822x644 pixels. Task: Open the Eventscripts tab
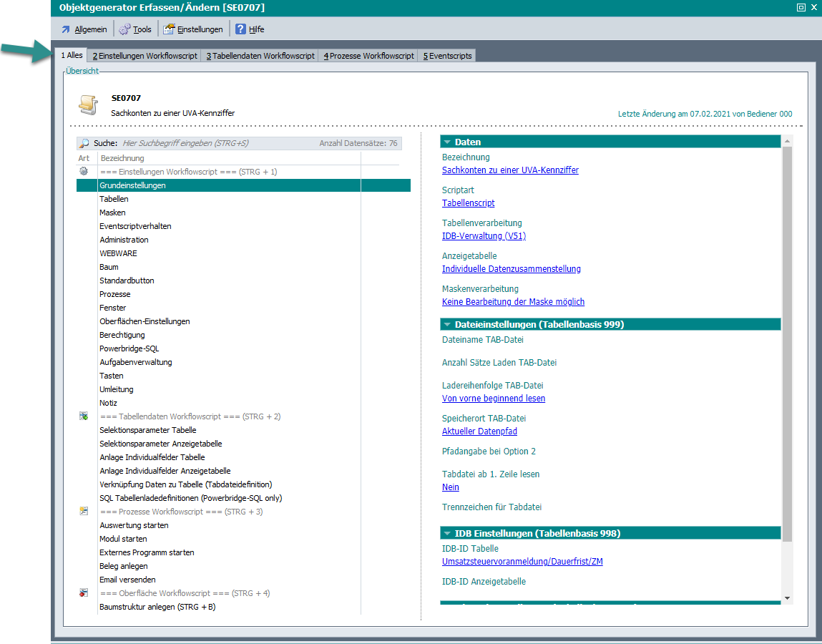coord(447,56)
